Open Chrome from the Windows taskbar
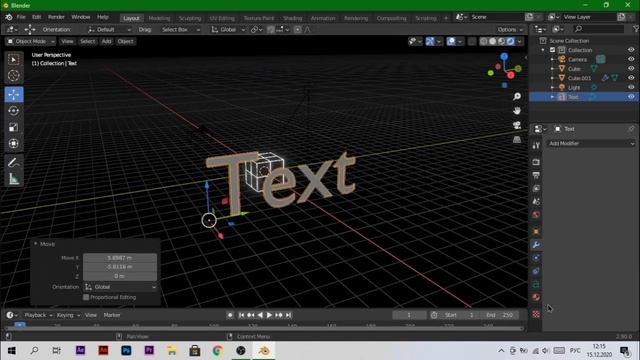The image size is (640, 360). point(218,350)
